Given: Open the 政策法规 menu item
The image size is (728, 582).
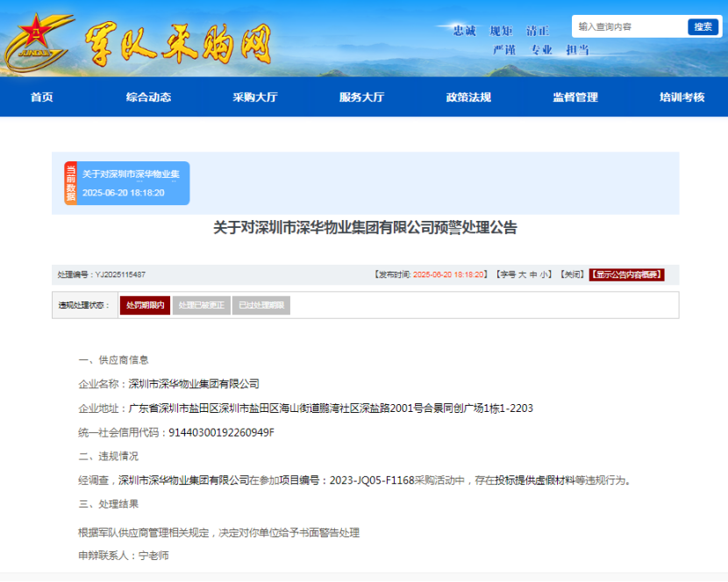Looking at the screenshot, I should 468,97.
